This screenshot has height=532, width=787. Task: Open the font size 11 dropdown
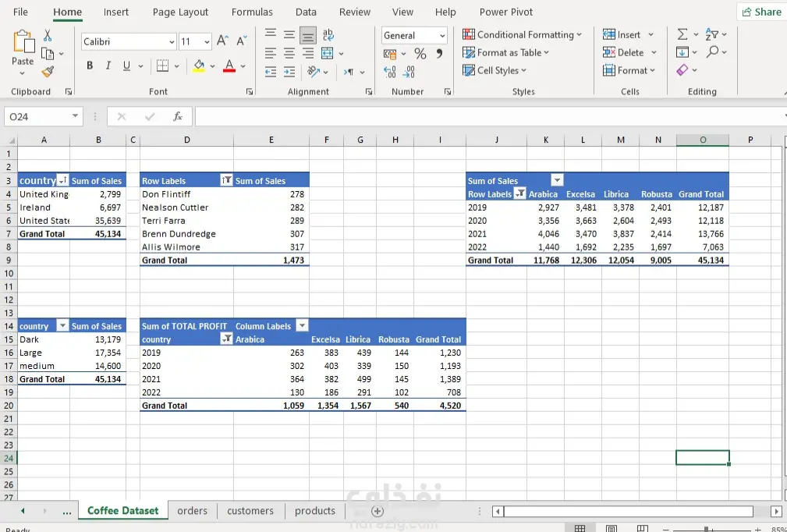point(207,41)
